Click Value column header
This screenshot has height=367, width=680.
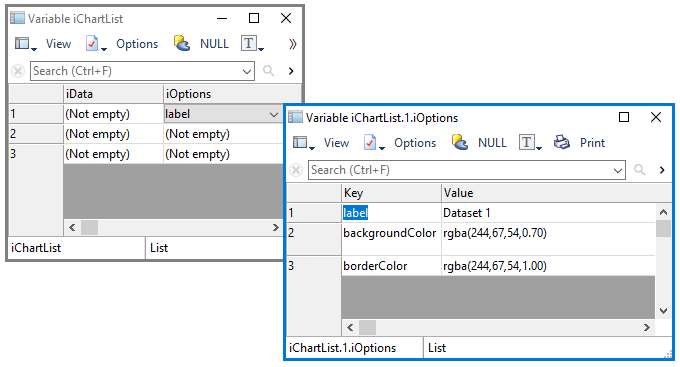click(x=556, y=193)
